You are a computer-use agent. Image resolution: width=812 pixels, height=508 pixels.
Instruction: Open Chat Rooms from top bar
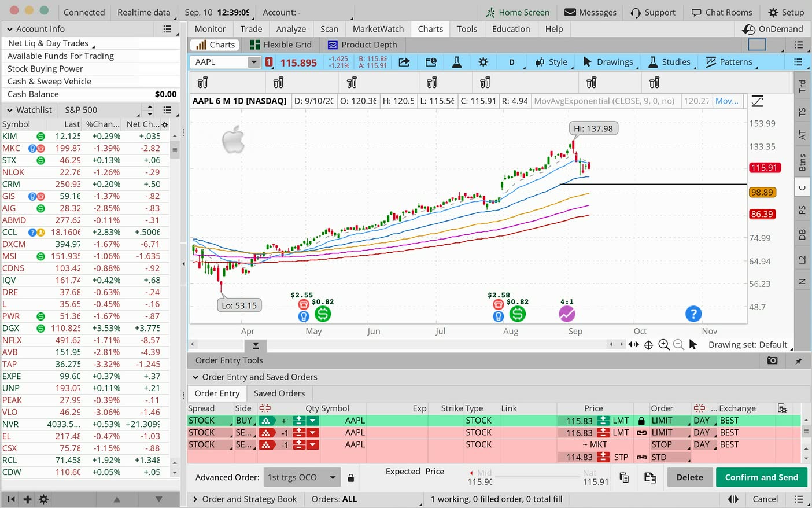pyautogui.click(x=722, y=12)
